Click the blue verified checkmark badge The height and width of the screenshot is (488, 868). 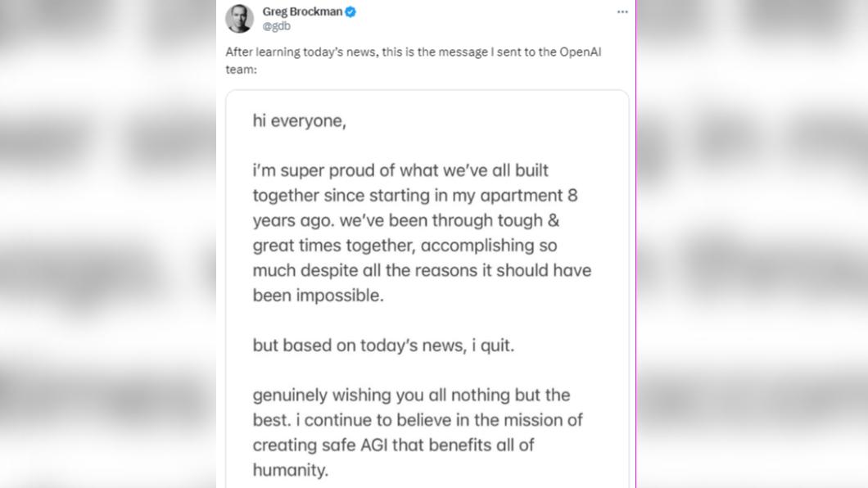point(350,11)
